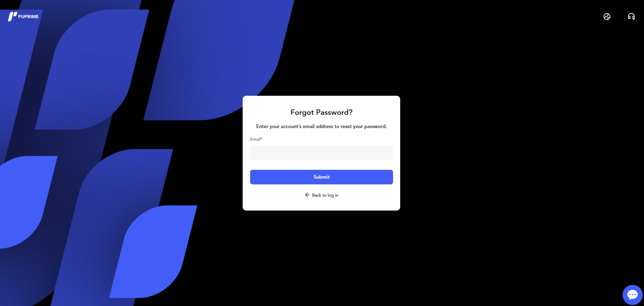
Task: Click the Forgot Password? heading
Action: [x=321, y=112]
